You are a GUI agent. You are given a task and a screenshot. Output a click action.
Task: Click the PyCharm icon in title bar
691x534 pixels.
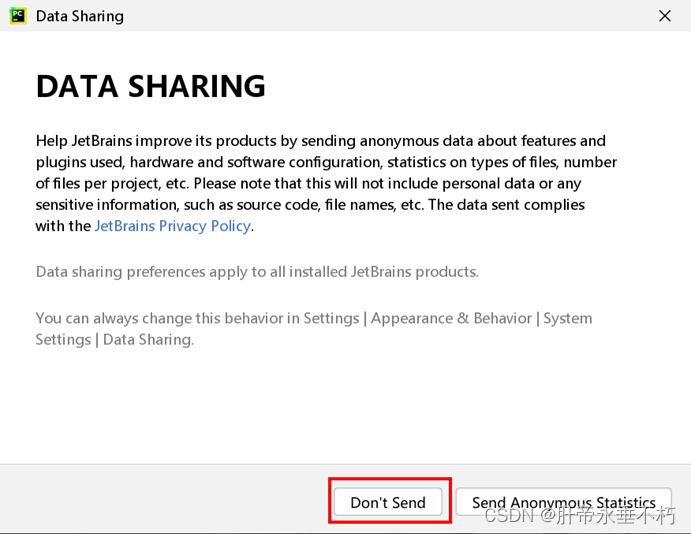click(x=18, y=16)
